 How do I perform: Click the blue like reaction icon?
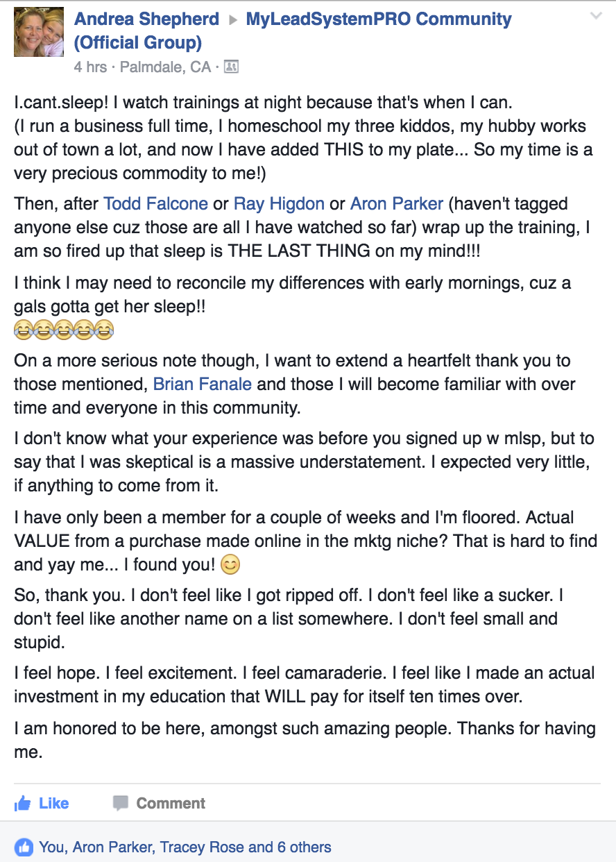(x=24, y=847)
